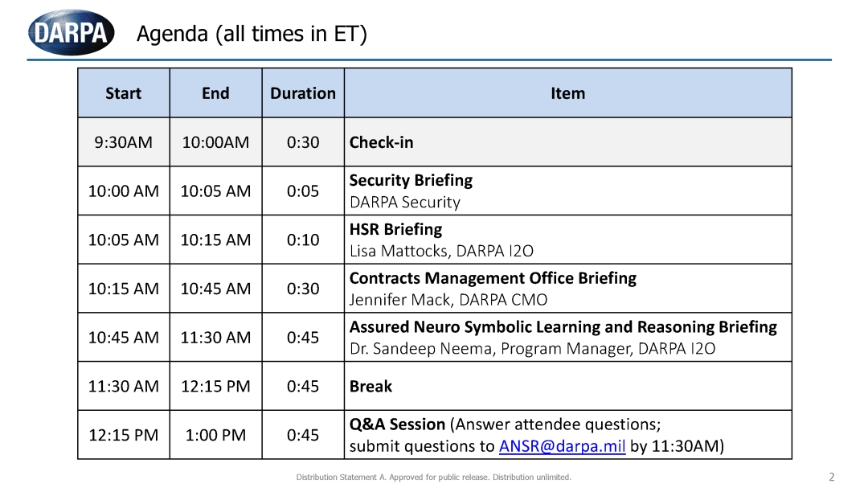Click the Distribution Statement A footer text

pyautogui.click(x=434, y=478)
